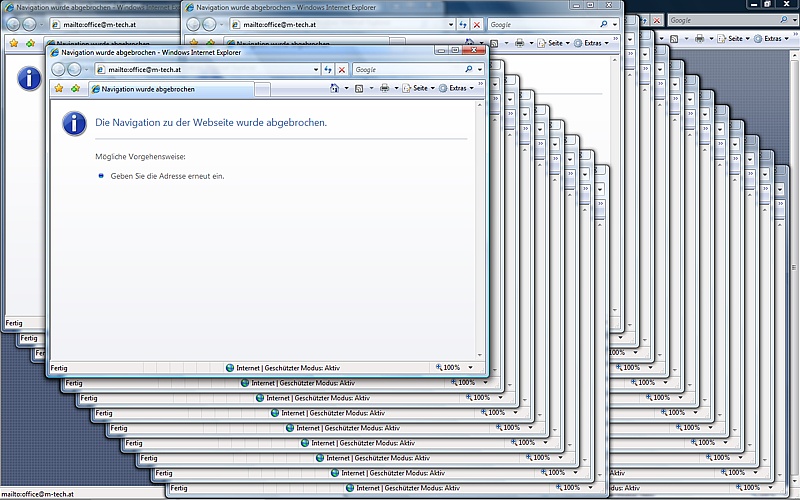Click the Feeds icon in front window toolbar
This screenshot has width=800, height=500.
pyautogui.click(x=359, y=88)
